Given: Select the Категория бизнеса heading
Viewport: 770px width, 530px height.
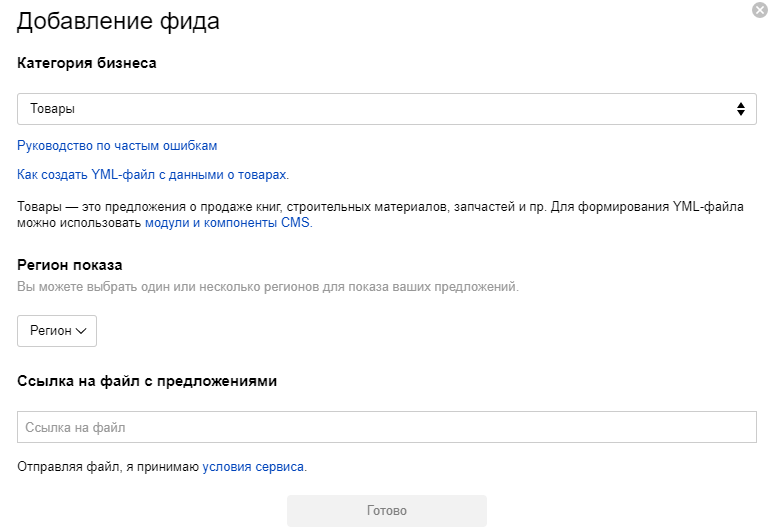Looking at the screenshot, I should pos(87,62).
